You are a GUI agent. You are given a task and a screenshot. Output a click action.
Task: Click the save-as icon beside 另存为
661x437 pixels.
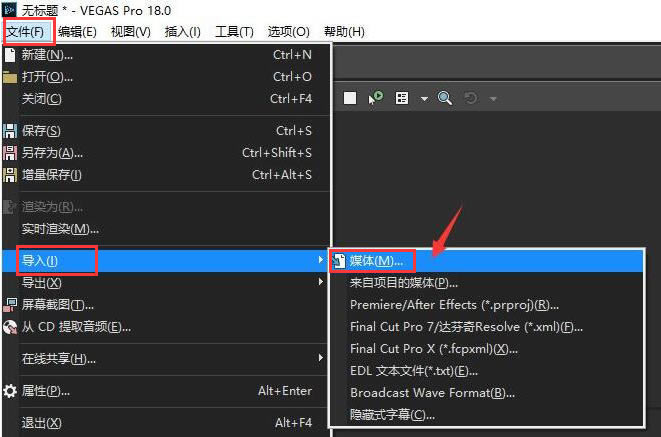[x=10, y=153]
